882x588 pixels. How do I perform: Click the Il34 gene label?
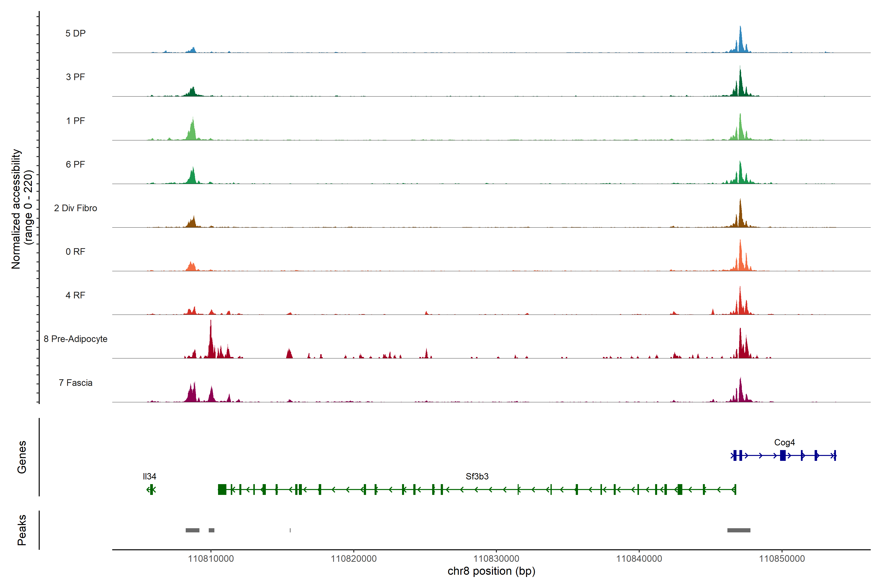click(x=149, y=476)
